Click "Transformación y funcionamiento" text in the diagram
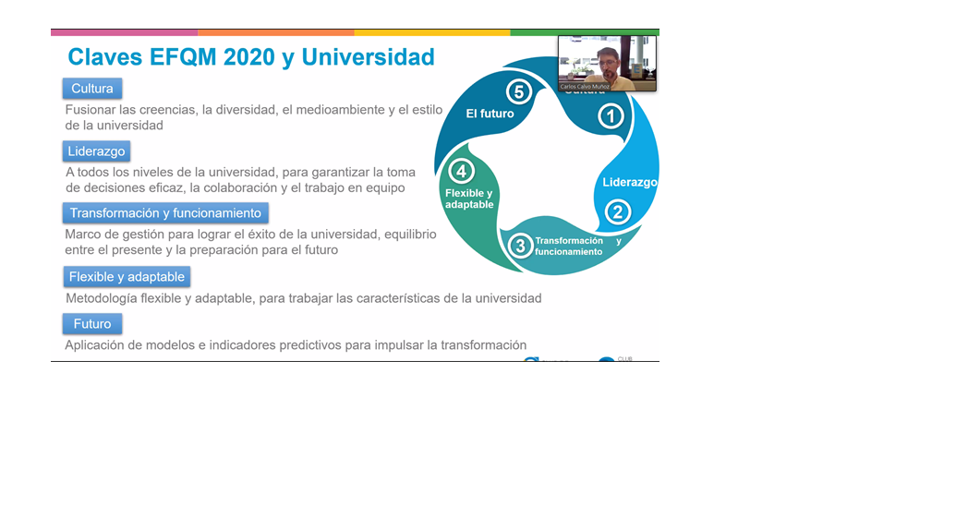980x518 pixels. point(577,247)
